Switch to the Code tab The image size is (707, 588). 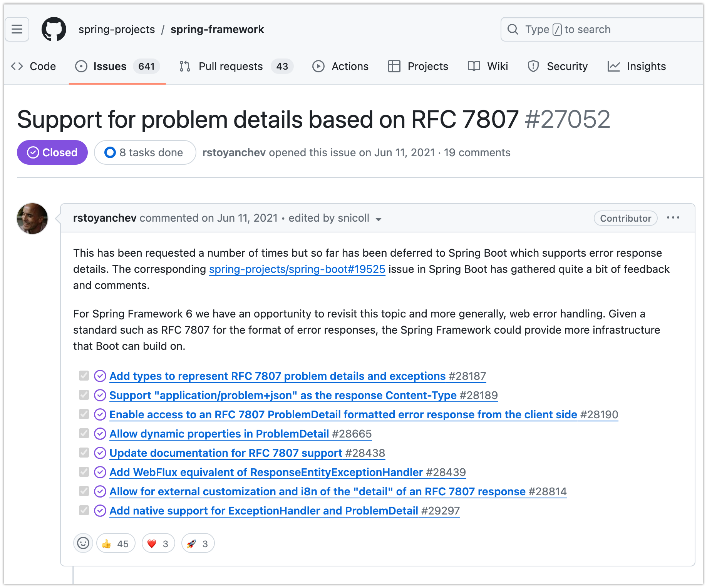[34, 66]
